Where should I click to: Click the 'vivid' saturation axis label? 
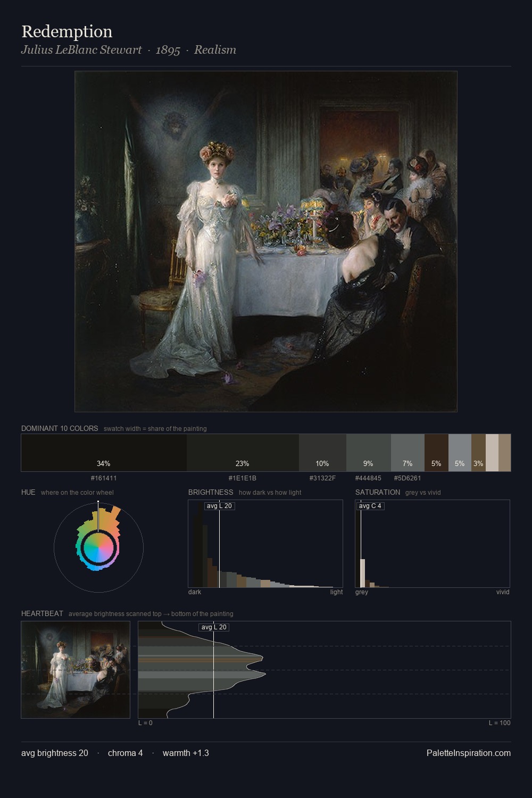(x=503, y=592)
